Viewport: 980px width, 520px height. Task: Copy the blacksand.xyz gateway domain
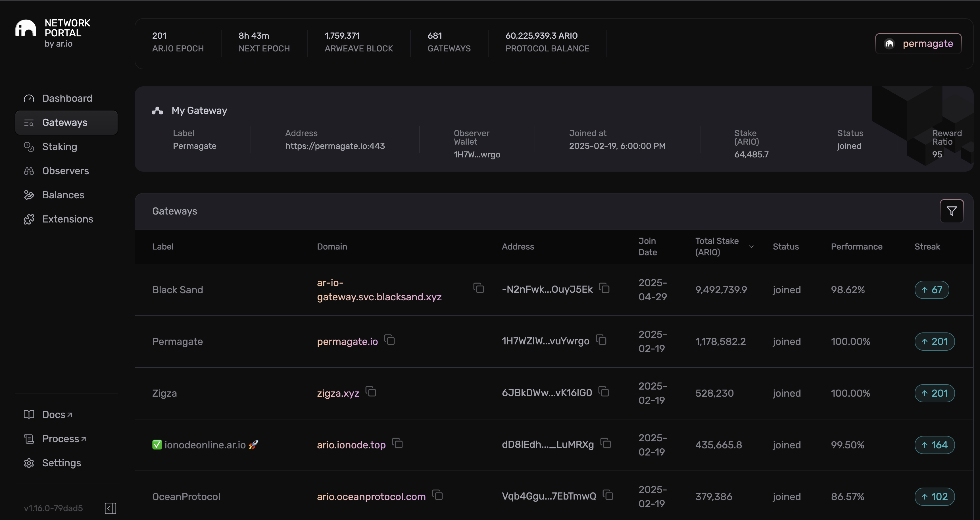pos(479,288)
